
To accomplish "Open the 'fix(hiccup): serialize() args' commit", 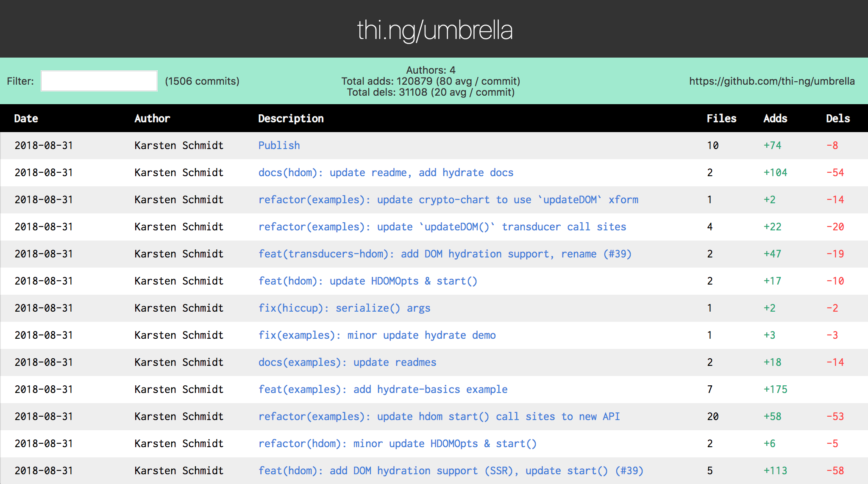I will [x=344, y=308].
